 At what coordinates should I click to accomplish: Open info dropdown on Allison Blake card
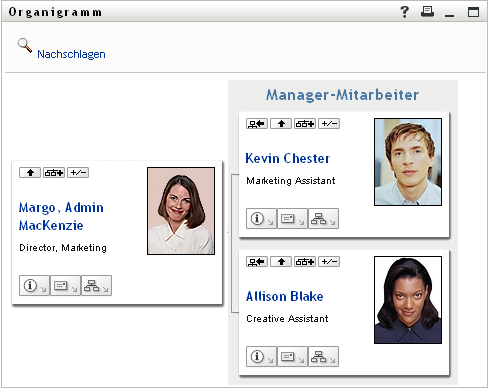pos(261,357)
